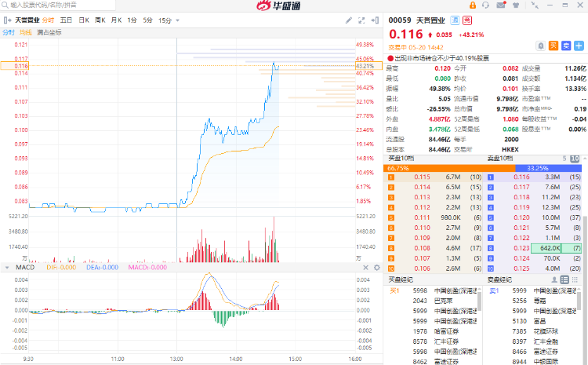This screenshot has height=365, width=588.
Task: Click the search magnifier icon
Action: 5,5
